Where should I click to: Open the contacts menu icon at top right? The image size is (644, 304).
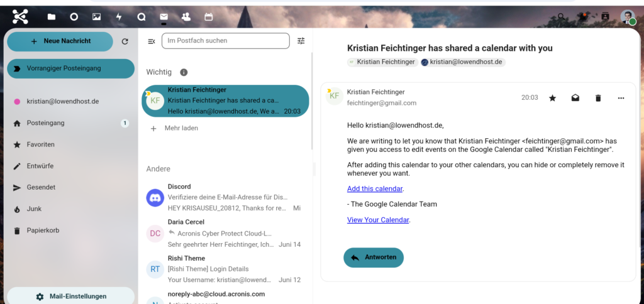[x=605, y=17]
